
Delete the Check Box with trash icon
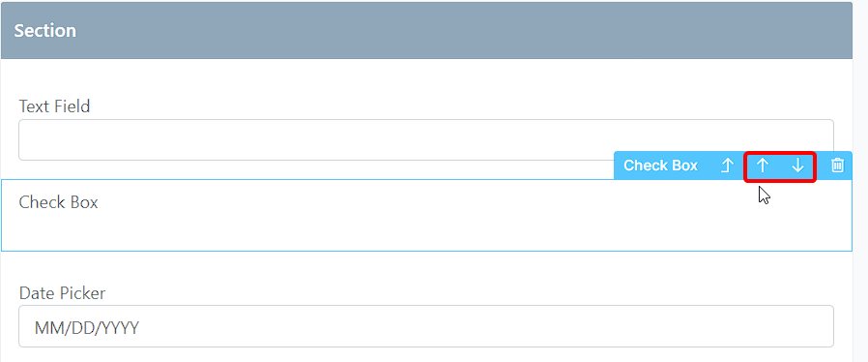[x=838, y=166]
